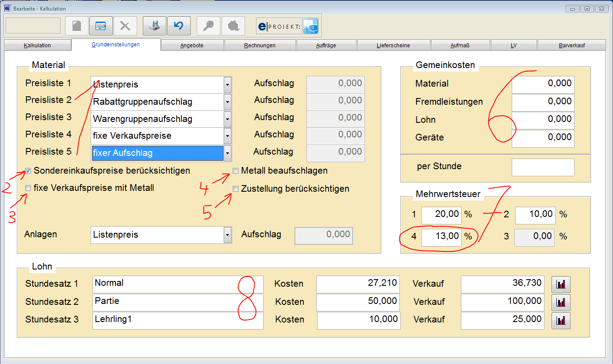Open the Preisliste 2 dropdown
613x364 pixels.
[x=227, y=102]
